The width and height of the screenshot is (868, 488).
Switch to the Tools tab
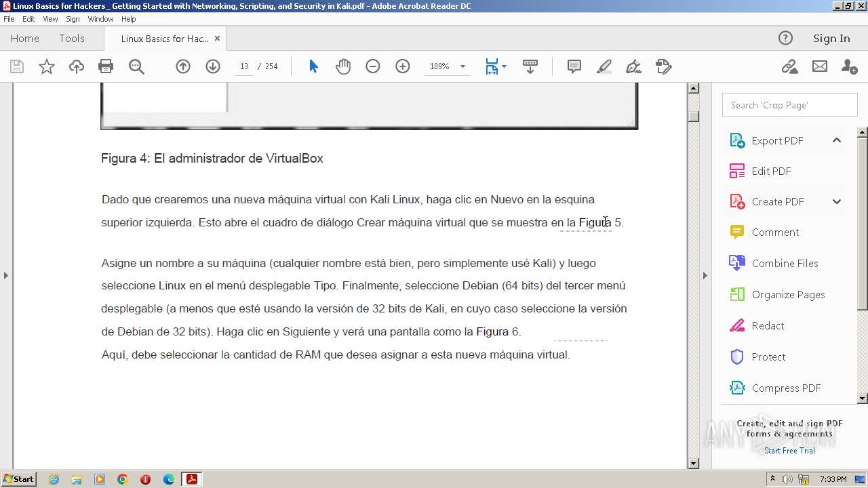(71, 39)
